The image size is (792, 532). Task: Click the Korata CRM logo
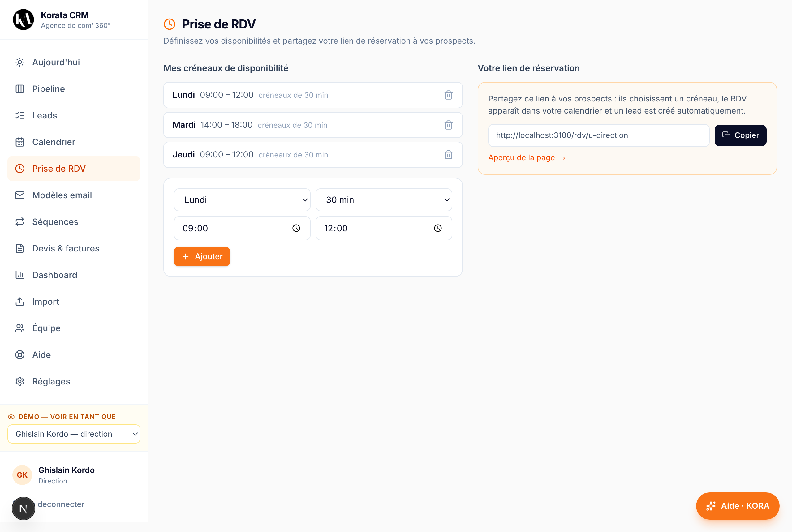(x=24, y=20)
